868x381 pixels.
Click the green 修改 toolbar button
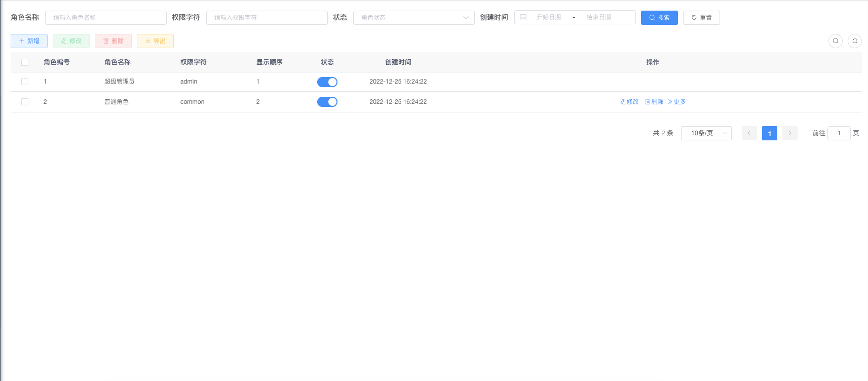pyautogui.click(x=71, y=41)
